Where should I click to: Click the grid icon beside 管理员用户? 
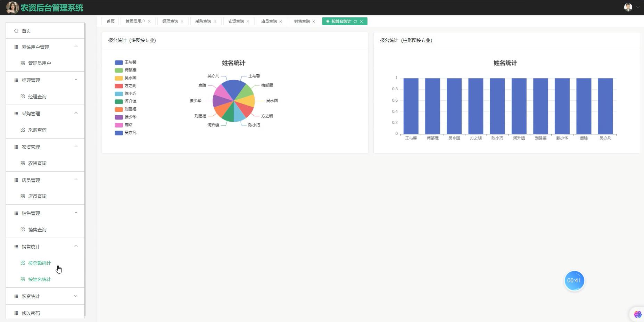22,63
